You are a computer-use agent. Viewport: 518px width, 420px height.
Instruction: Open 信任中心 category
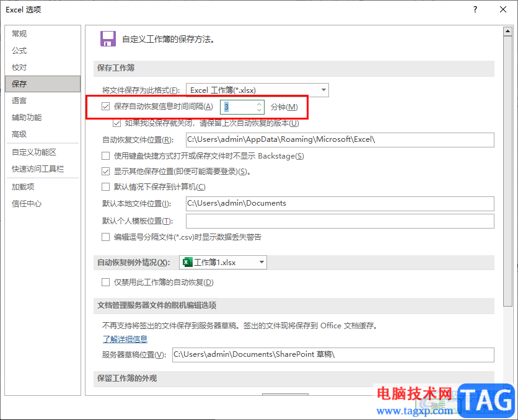(x=43, y=204)
